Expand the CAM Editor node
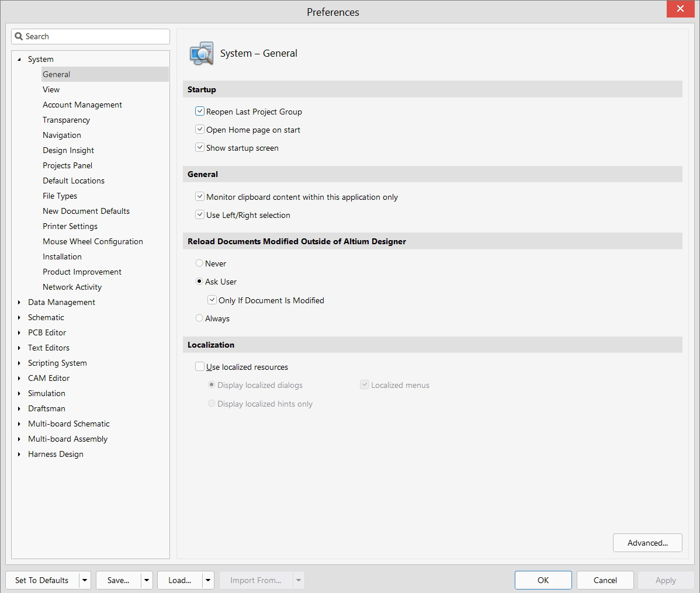This screenshot has height=593, width=700. 19,378
